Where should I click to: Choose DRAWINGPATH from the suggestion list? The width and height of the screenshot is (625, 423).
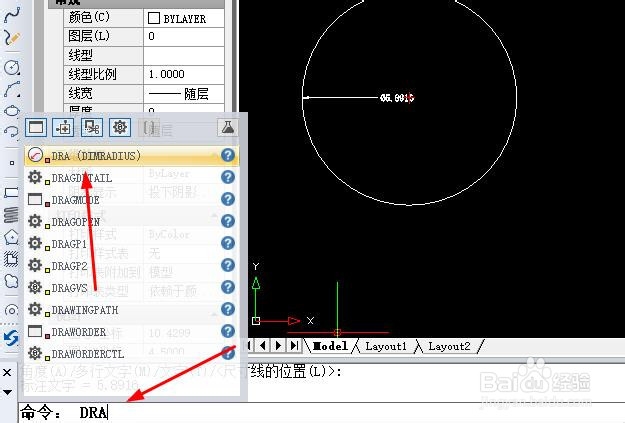132,309
